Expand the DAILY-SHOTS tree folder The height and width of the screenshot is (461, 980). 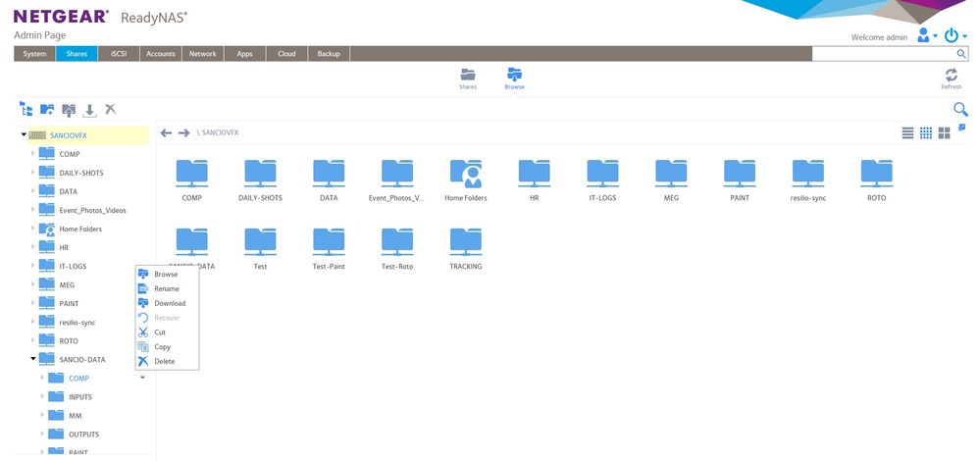pyautogui.click(x=32, y=173)
